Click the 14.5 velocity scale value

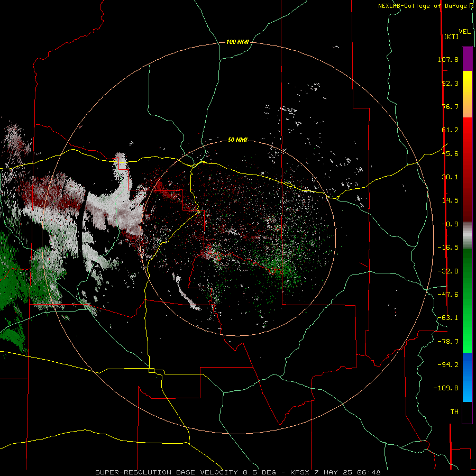450,200
